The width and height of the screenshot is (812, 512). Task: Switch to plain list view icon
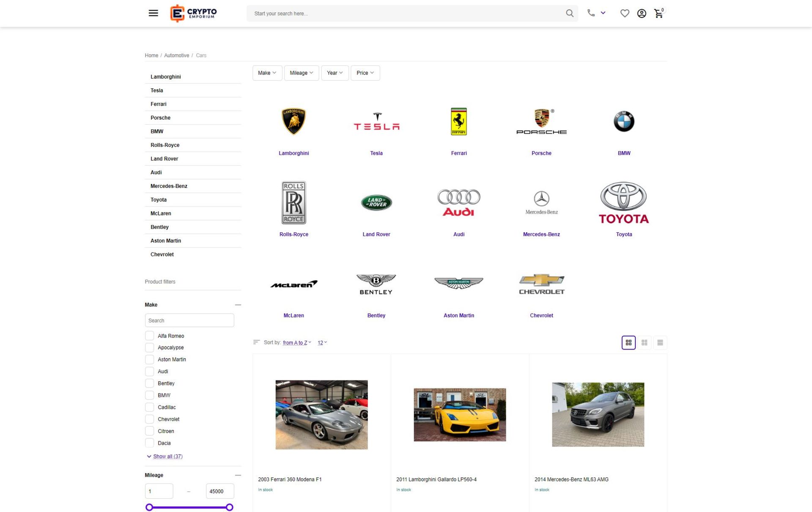[660, 342]
